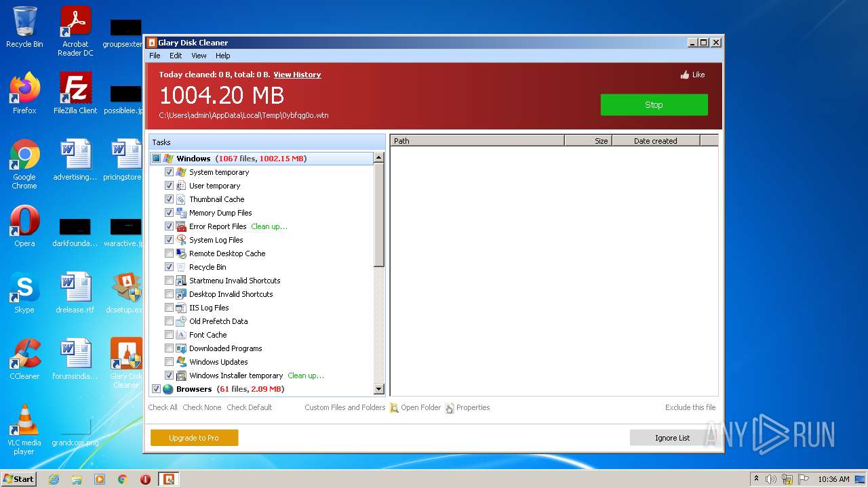Viewport: 868px width, 488px height.
Task: Click Opera icon in the taskbar
Action: coord(145,479)
